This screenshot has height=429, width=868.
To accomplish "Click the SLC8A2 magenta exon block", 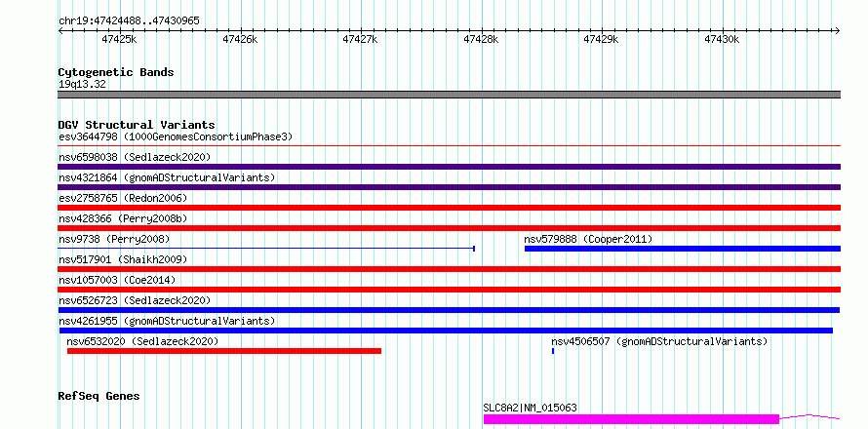I will click(631, 419).
